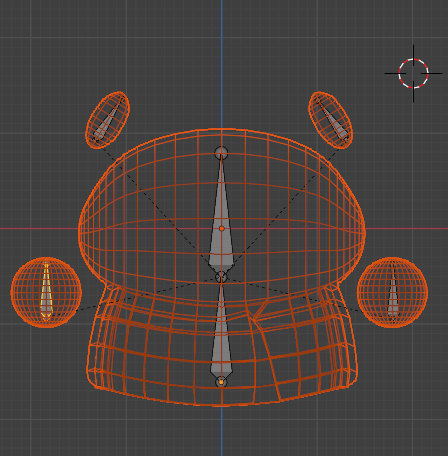Select the upper head bone
The height and width of the screenshot is (456, 448).
[221, 213]
